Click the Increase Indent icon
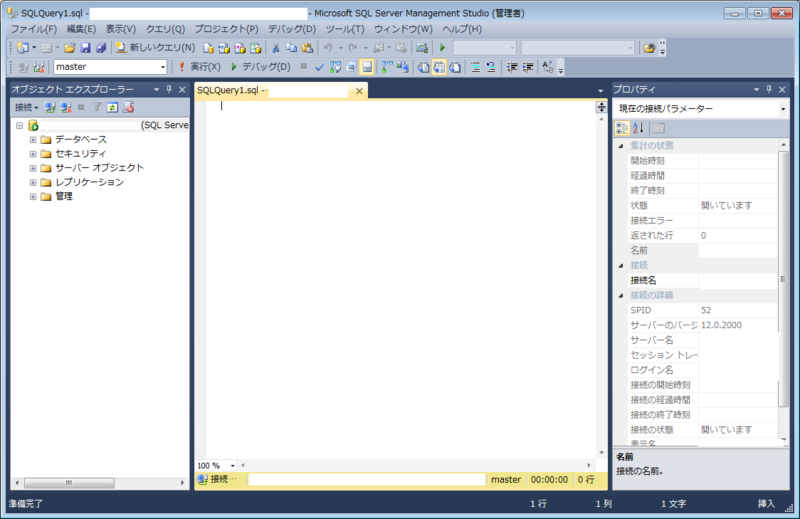This screenshot has width=800, height=519. coord(528,67)
